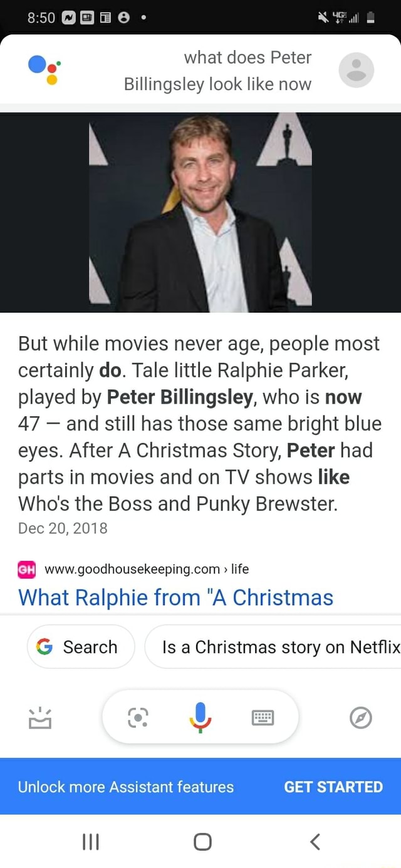Open 'What Ralphie from A Christmas' link

click(175, 598)
